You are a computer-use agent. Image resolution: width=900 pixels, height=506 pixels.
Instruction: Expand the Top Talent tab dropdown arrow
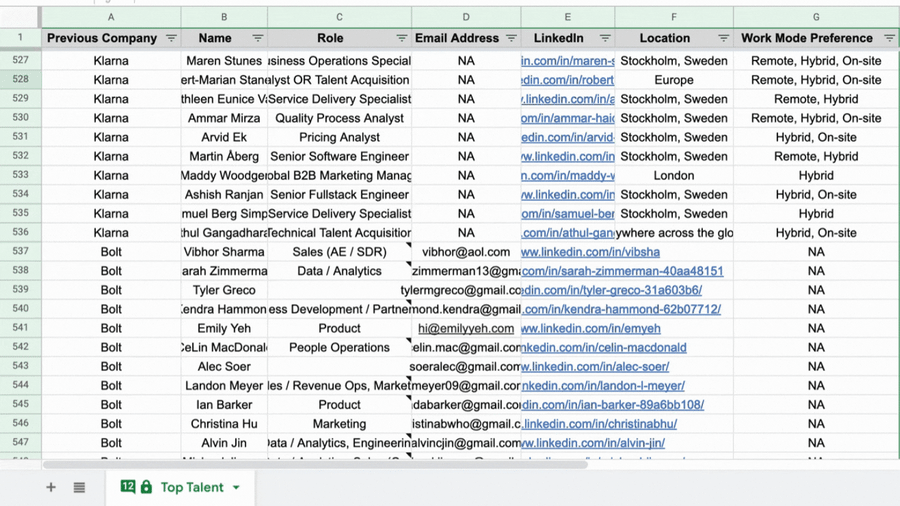[x=236, y=488]
